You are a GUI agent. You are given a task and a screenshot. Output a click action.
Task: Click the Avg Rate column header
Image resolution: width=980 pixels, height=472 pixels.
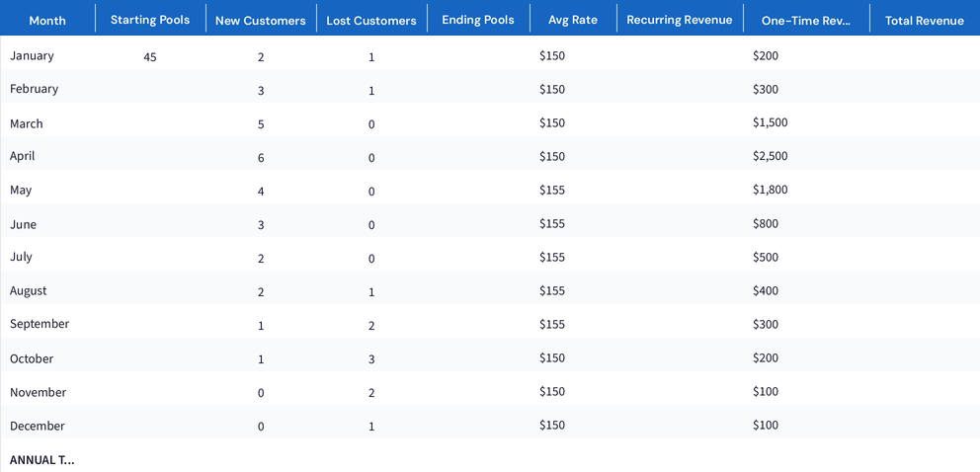tap(573, 20)
